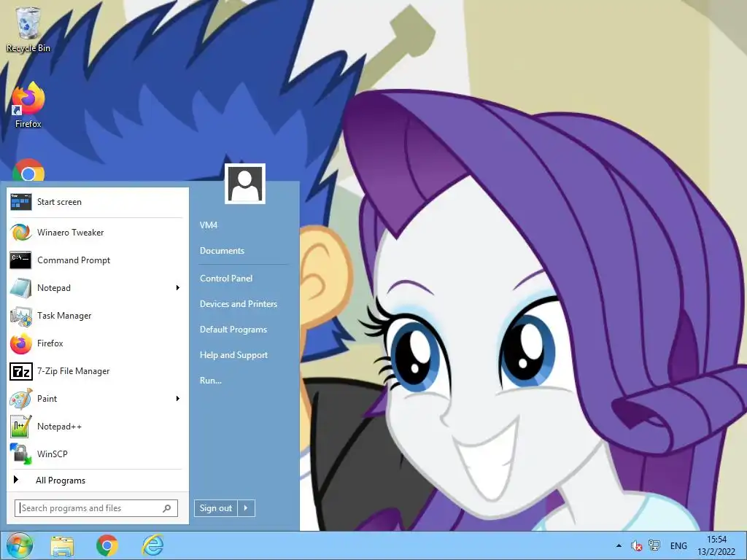This screenshot has width=747, height=560.
Task: Click the Command Prompt icon
Action: tap(20, 260)
